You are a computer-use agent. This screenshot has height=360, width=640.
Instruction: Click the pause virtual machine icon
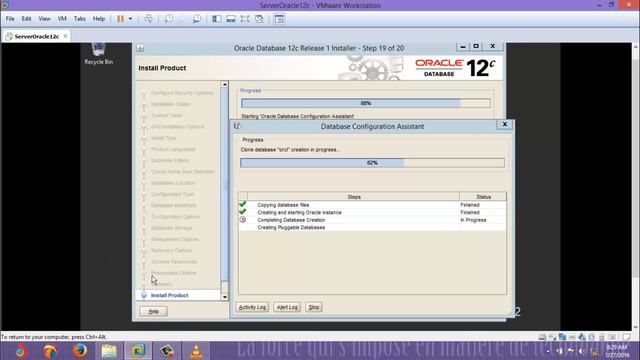120,19
